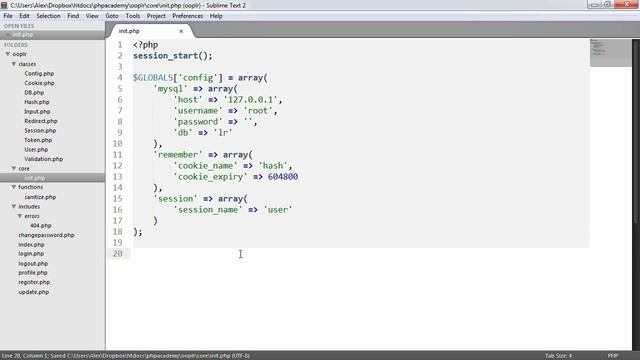
Task: Open the Tools menu
Action: click(x=133, y=16)
